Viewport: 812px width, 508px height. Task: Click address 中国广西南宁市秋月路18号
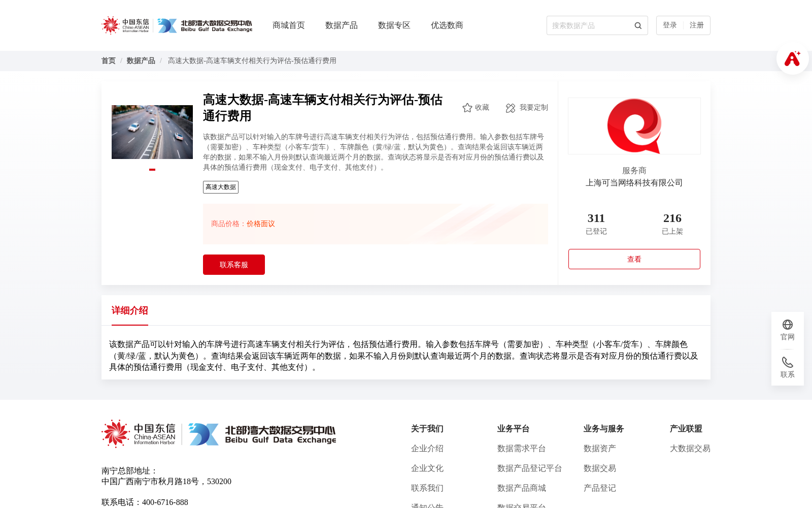click(x=150, y=482)
